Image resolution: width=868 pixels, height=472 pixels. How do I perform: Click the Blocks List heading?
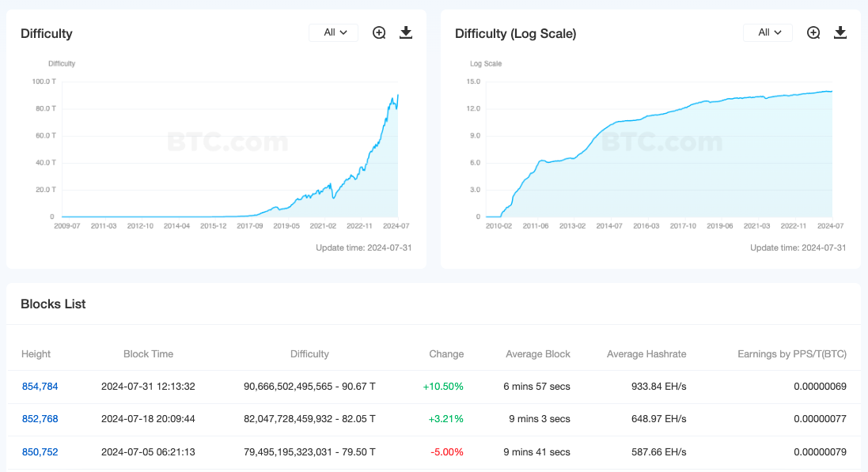(53, 304)
